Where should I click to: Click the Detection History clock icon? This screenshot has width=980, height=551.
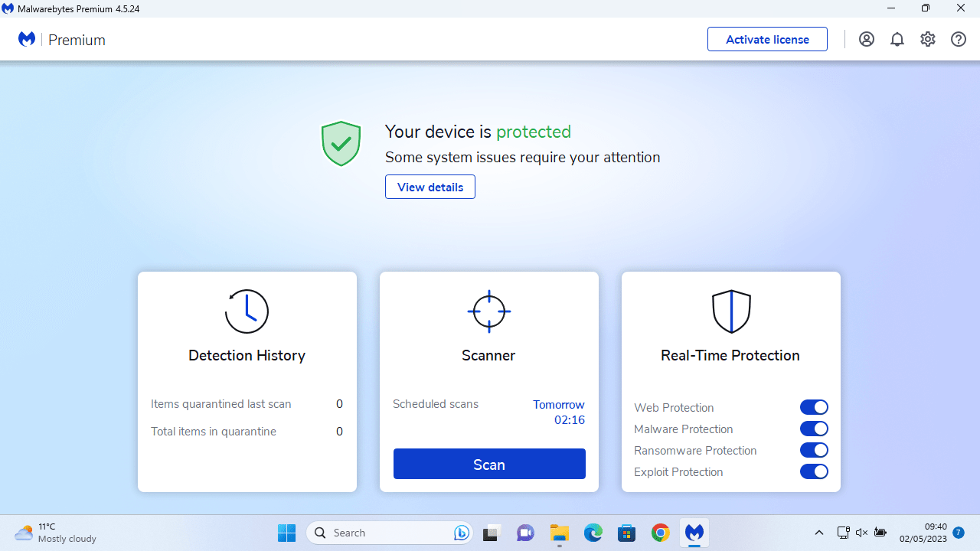247,311
